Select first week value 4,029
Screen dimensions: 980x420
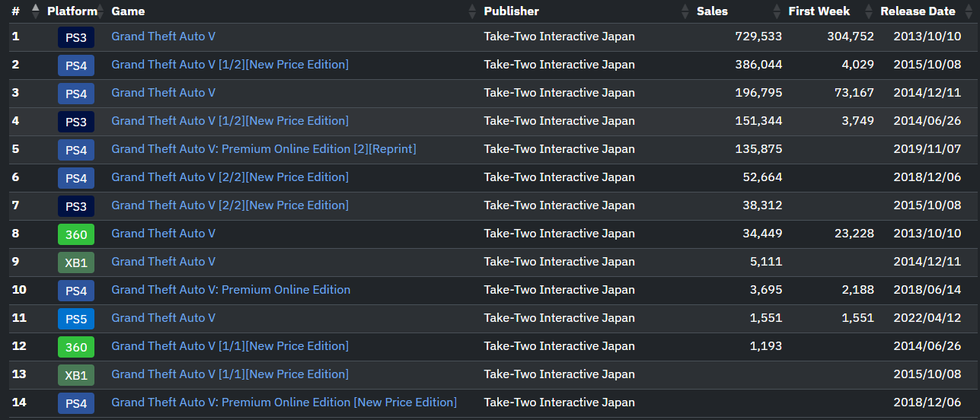pos(858,65)
